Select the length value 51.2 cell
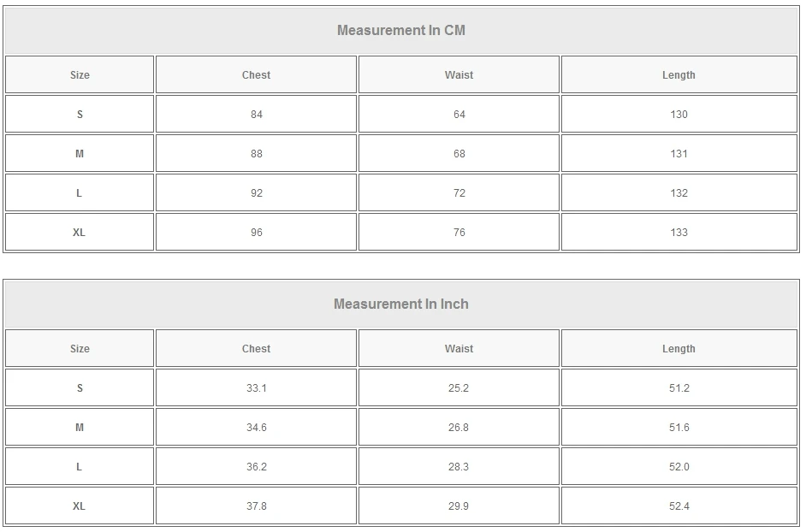Viewport: 806px width, 532px height. pyautogui.click(x=679, y=388)
